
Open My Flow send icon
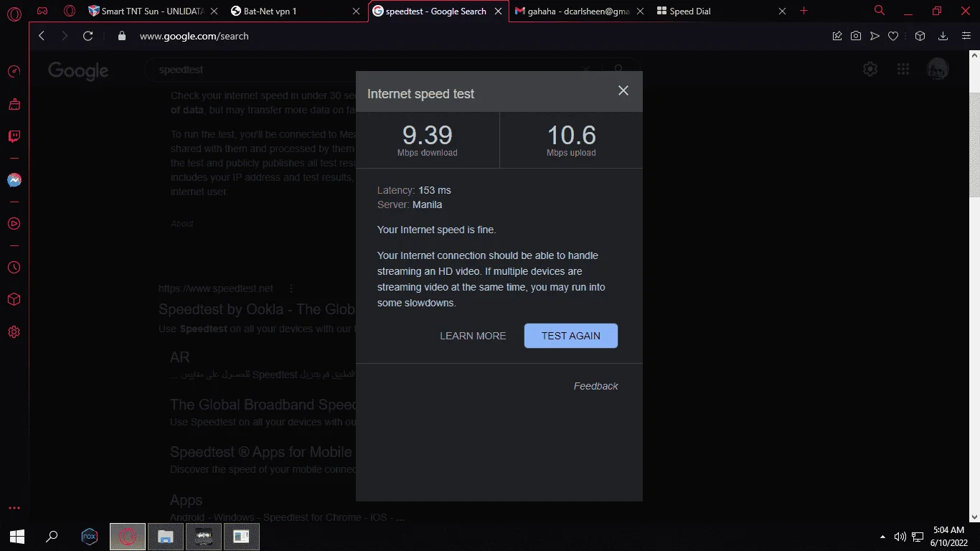(875, 36)
